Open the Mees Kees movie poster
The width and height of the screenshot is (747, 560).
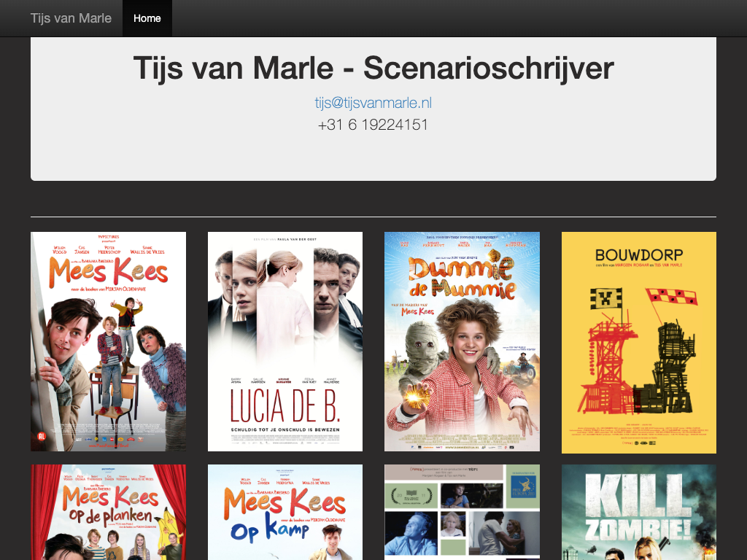click(108, 341)
